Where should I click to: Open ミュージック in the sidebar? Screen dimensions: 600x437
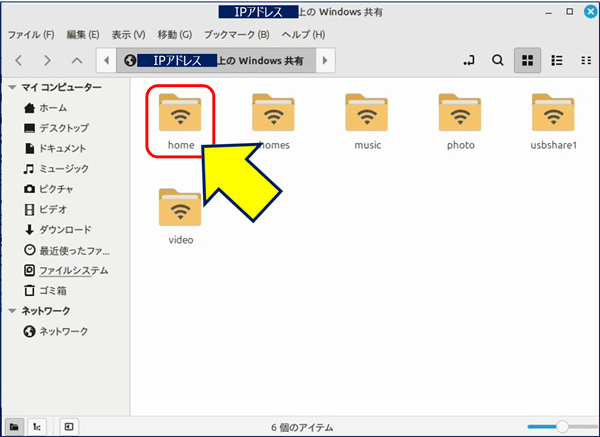tap(56, 168)
